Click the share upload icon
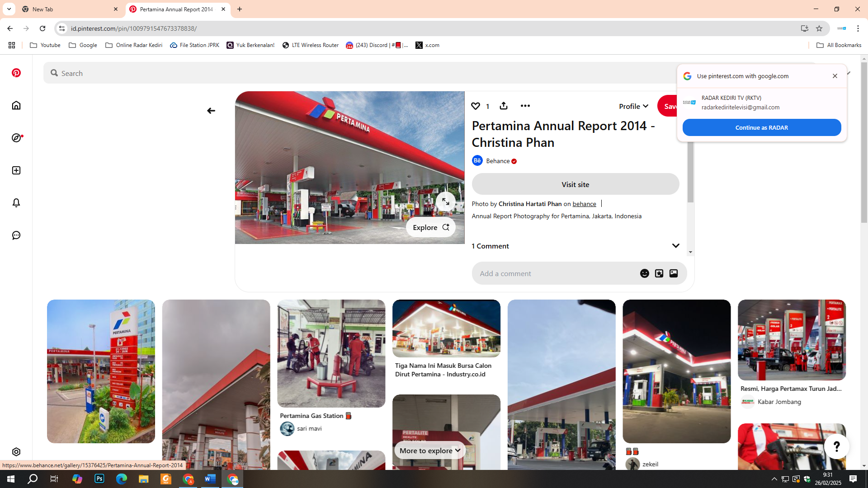868x488 pixels. [x=504, y=106]
